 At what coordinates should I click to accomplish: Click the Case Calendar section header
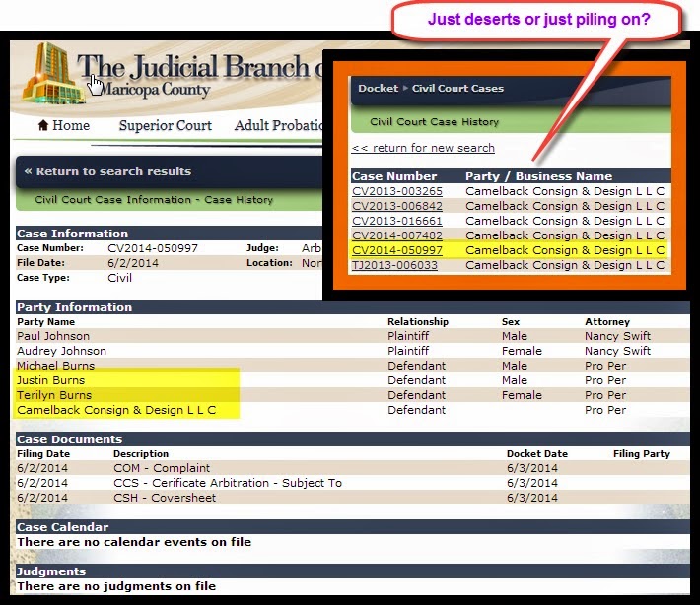click(353, 527)
